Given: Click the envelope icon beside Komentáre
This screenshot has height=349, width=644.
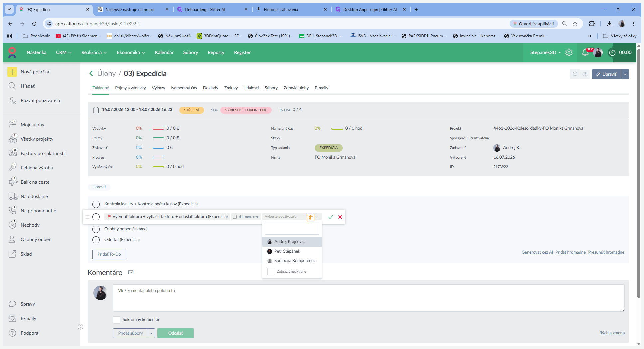Looking at the screenshot, I should click(x=131, y=272).
